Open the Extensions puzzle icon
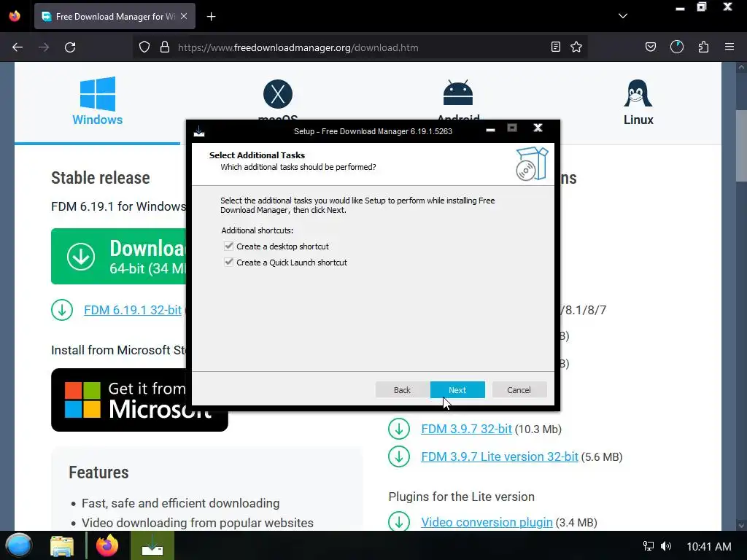 703,47
